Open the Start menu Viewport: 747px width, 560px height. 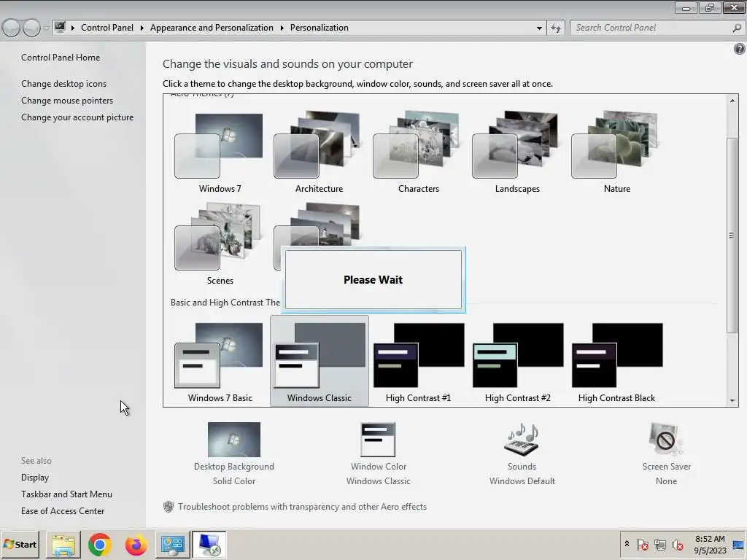20,544
